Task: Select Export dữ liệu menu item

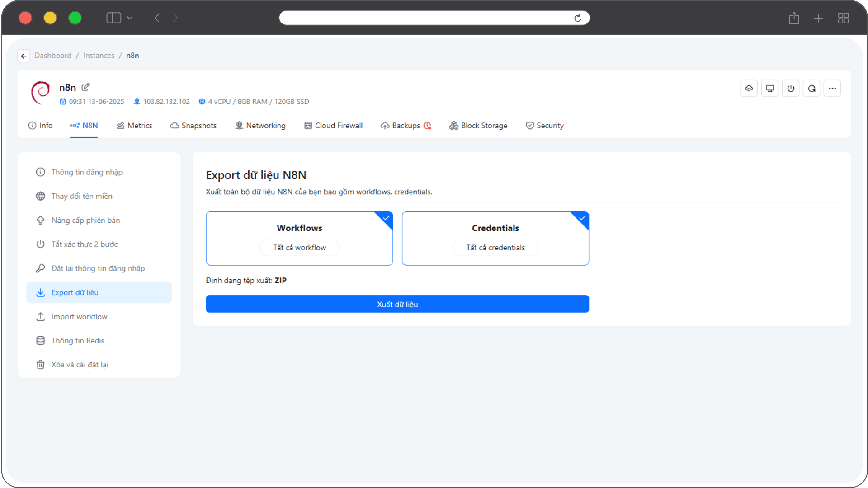Action: click(x=99, y=292)
